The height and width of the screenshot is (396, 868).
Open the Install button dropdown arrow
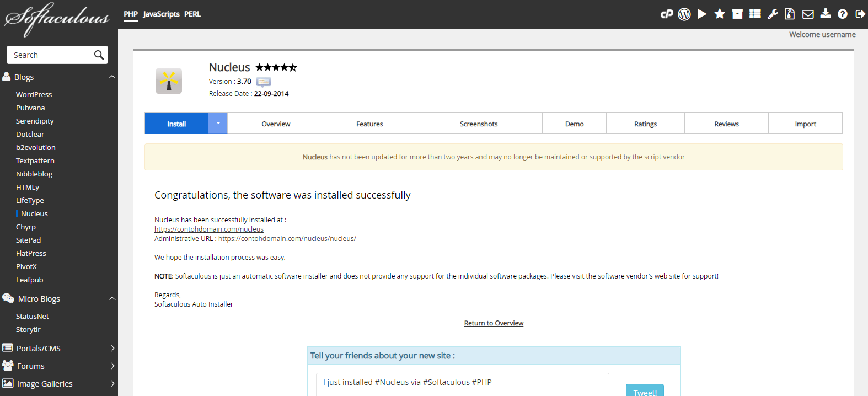click(218, 124)
